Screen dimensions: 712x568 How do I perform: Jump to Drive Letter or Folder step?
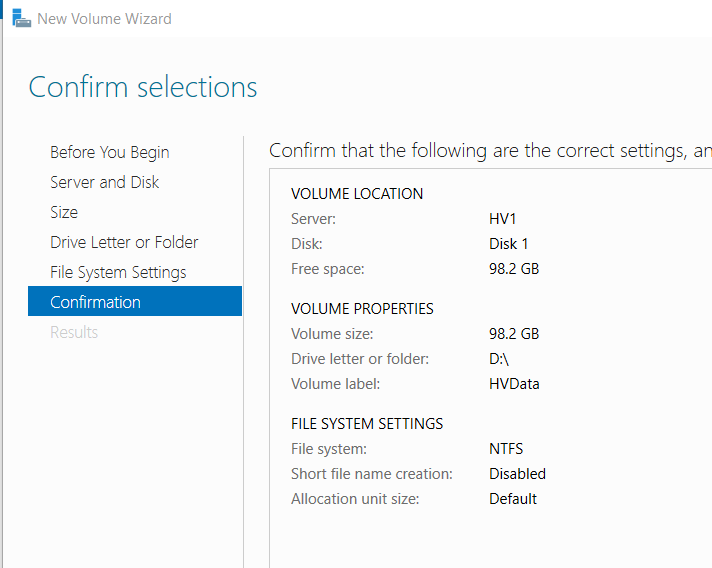coord(124,242)
